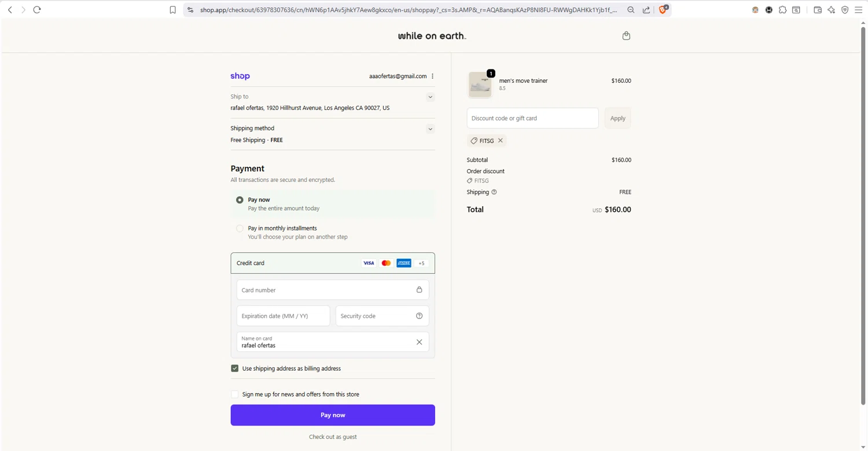Open the owl-face extension icon

(755, 10)
